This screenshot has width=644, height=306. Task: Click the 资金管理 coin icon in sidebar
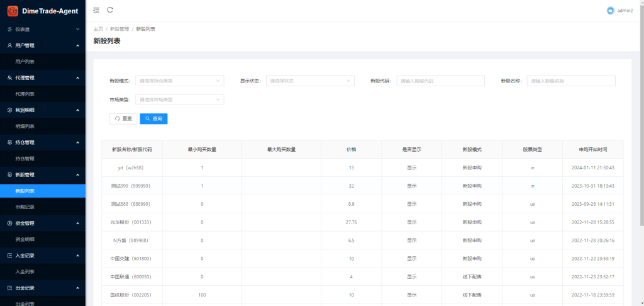(9, 223)
